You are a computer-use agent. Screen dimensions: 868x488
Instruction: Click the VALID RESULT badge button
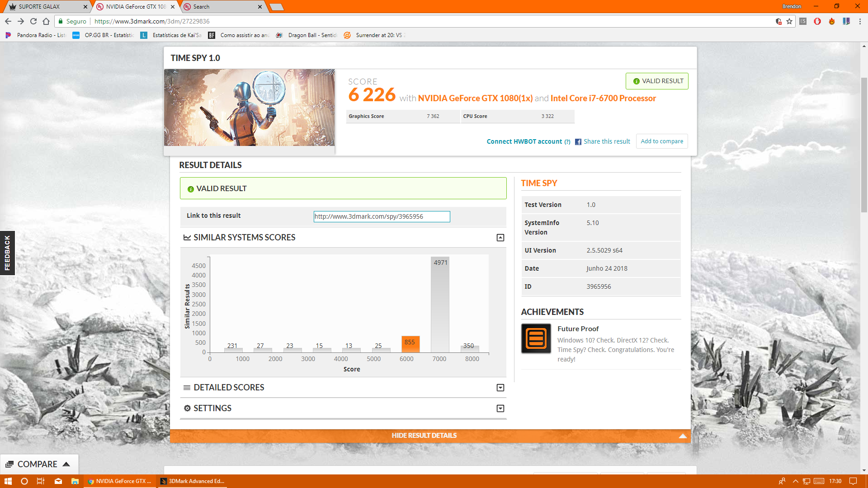click(x=657, y=81)
